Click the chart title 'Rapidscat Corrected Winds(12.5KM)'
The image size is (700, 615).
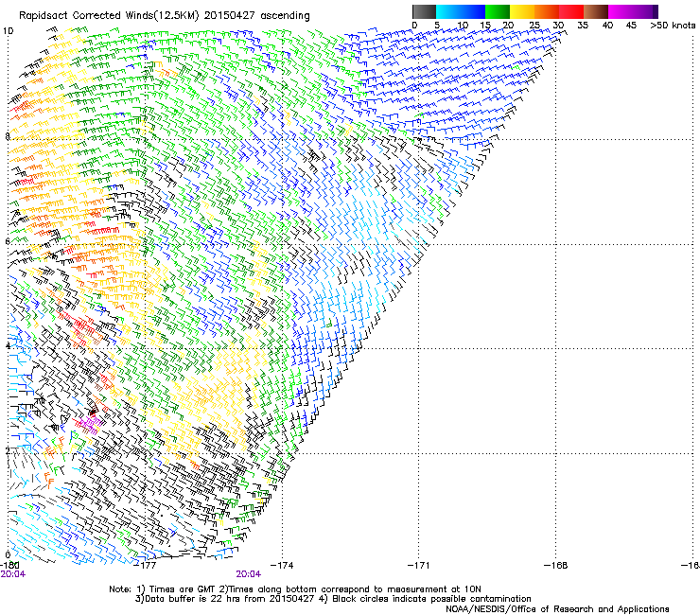[109, 16]
